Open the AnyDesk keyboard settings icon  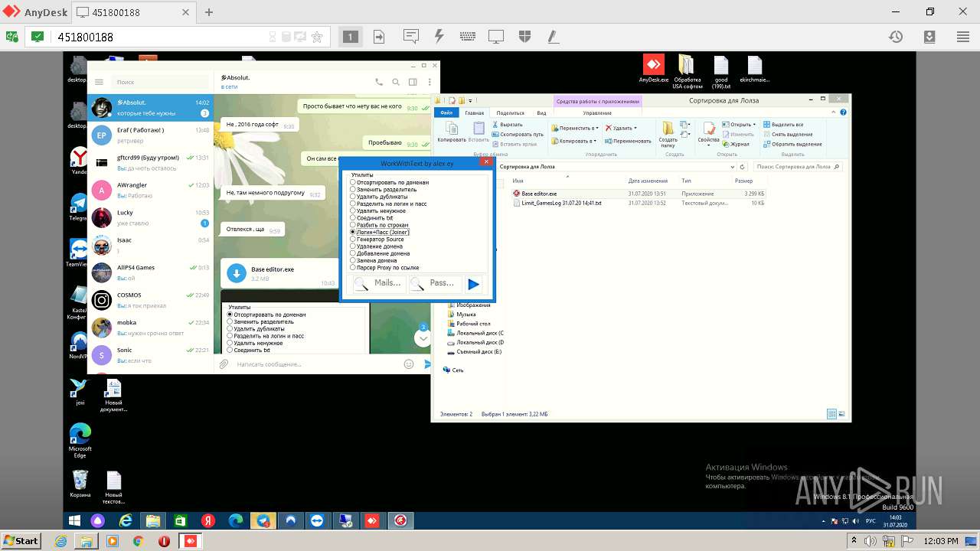click(x=468, y=36)
